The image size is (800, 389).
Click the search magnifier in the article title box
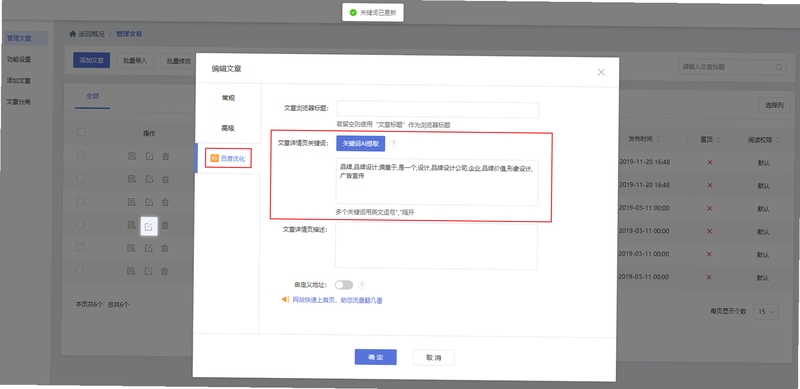pos(779,67)
